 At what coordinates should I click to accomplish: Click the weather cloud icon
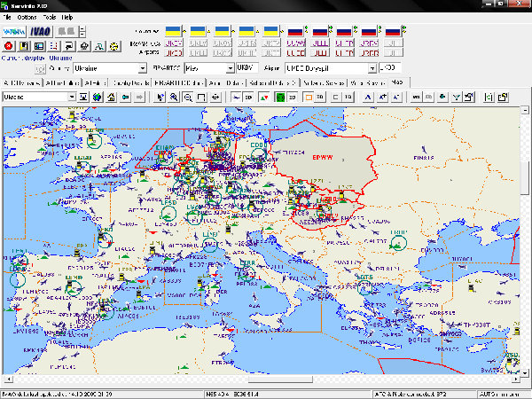click(84, 46)
